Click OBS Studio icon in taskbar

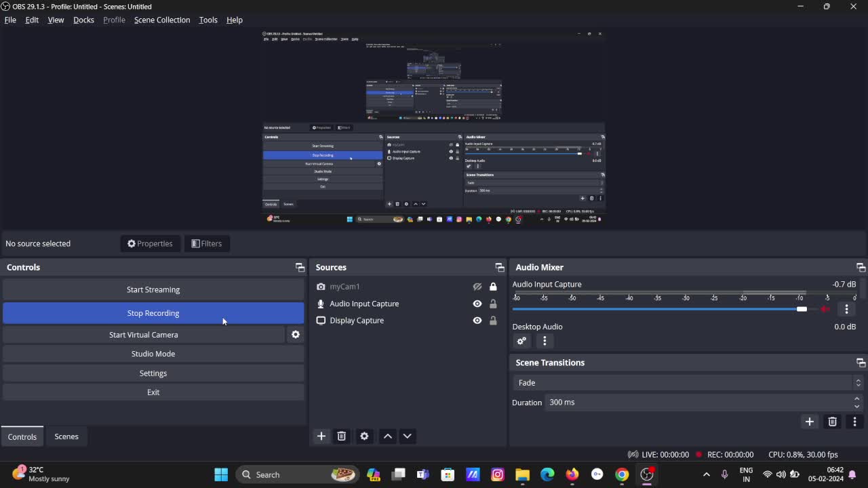[647, 474]
